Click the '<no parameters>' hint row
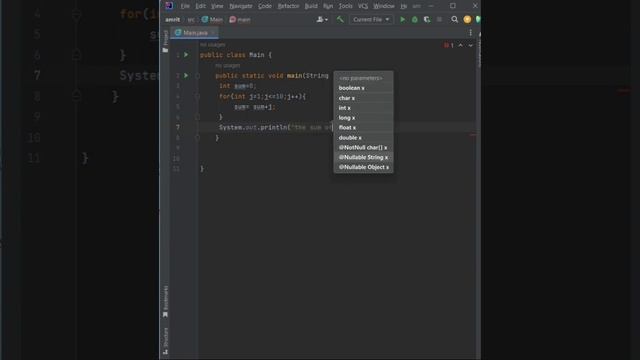The height and width of the screenshot is (360, 640). point(364,78)
